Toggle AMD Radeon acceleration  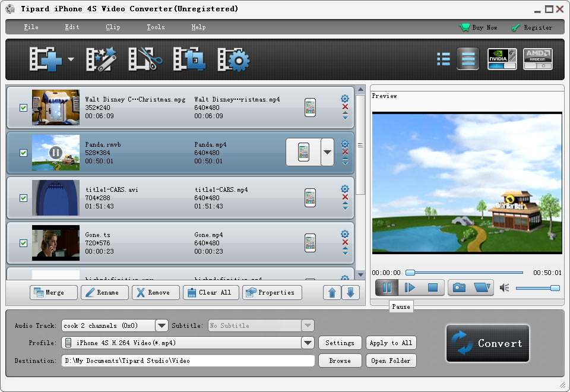coord(538,59)
